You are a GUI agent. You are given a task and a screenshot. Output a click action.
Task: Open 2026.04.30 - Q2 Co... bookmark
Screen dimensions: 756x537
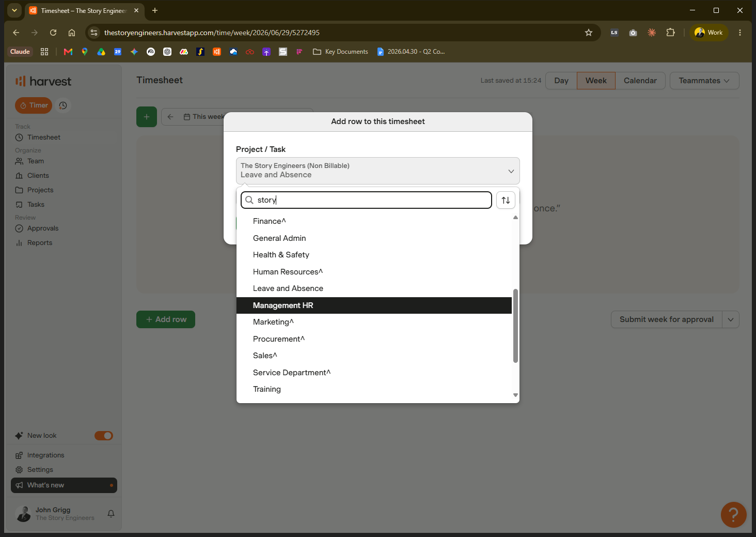pos(411,52)
